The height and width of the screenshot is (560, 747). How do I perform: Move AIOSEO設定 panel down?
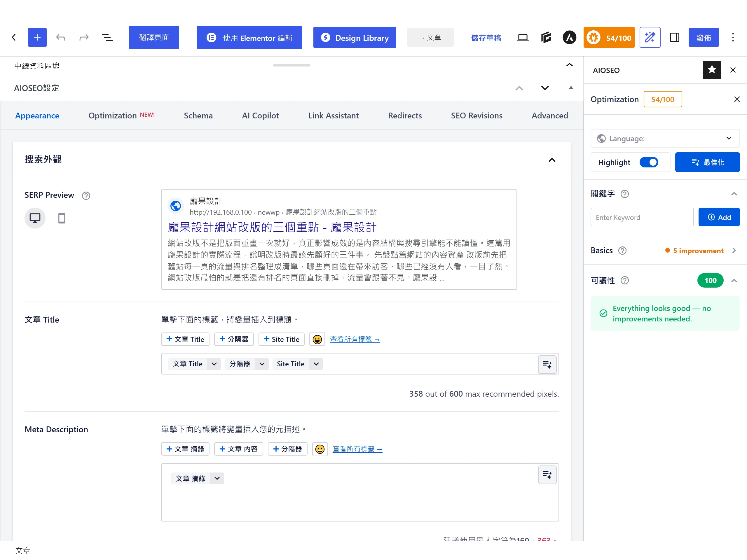[545, 88]
